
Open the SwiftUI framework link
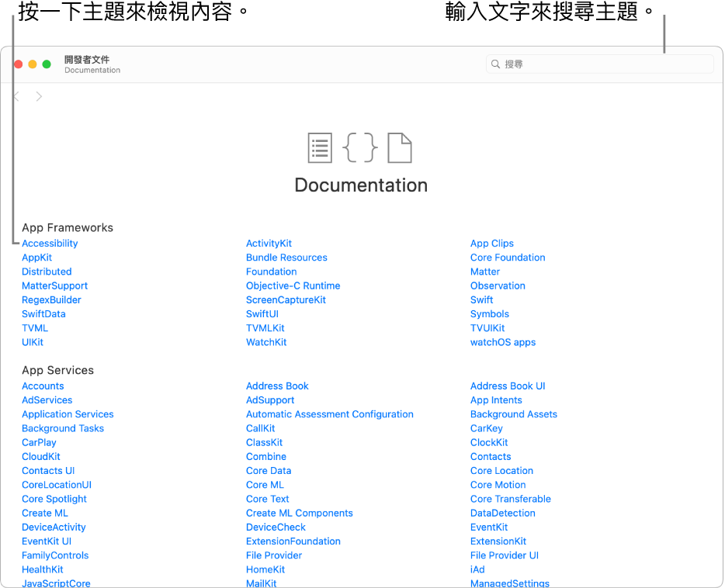click(x=262, y=314)
